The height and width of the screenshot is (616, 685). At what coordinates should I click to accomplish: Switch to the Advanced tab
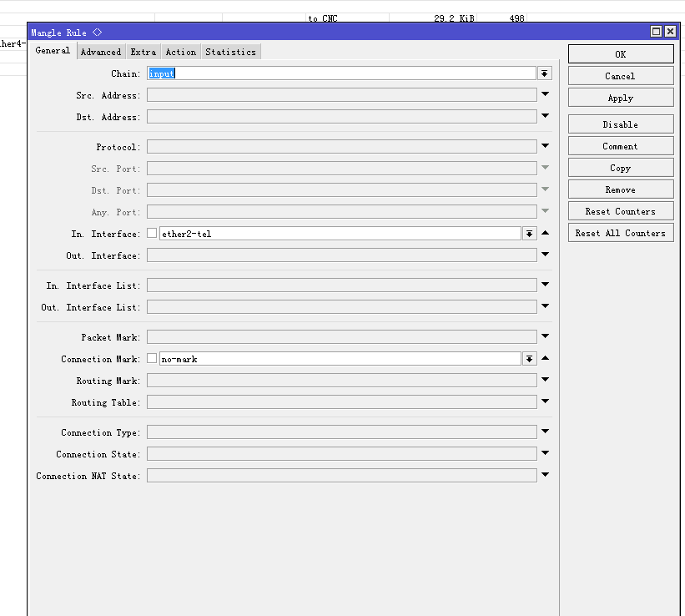101,52
